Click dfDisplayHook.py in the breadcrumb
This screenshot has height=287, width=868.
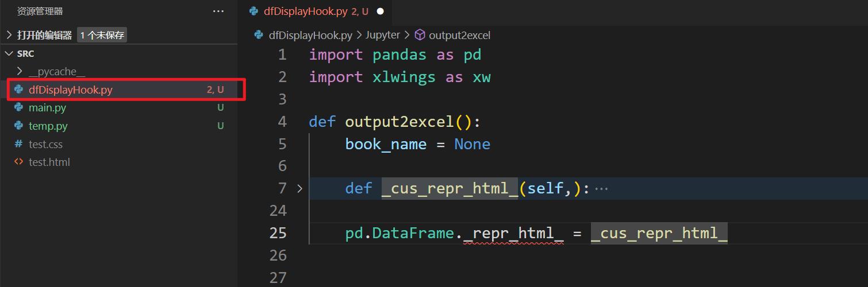(310, 35)
